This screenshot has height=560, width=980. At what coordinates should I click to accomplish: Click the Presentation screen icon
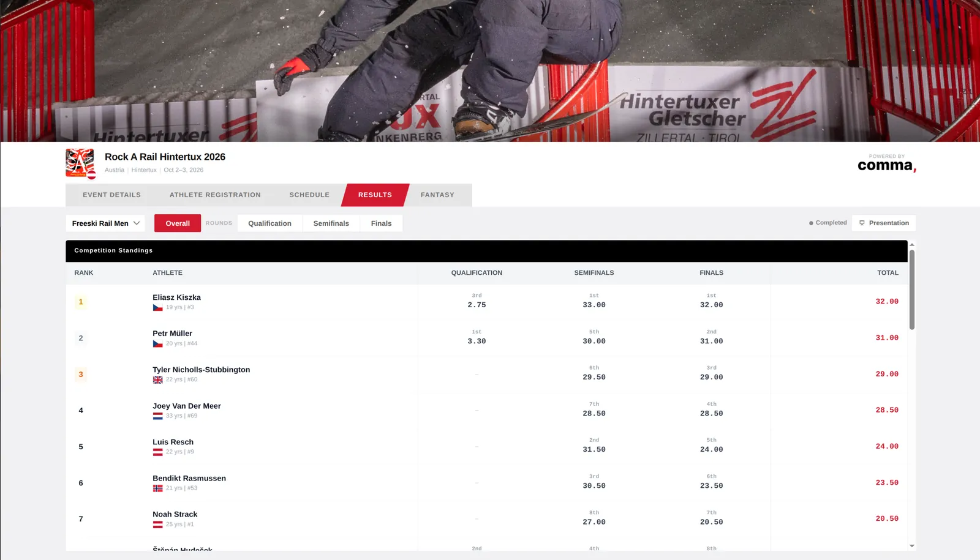[862, 223]
